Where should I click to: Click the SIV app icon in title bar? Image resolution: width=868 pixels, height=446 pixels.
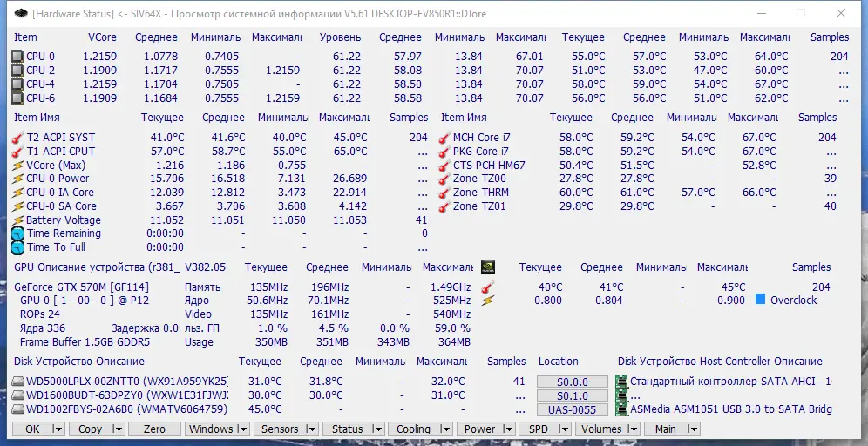tap(21, 13)
